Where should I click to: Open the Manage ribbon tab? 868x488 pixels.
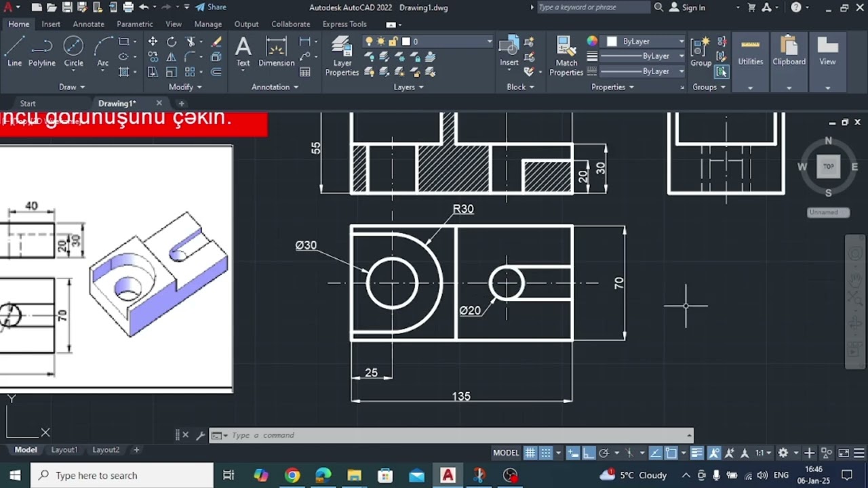(x=208, y=24)
